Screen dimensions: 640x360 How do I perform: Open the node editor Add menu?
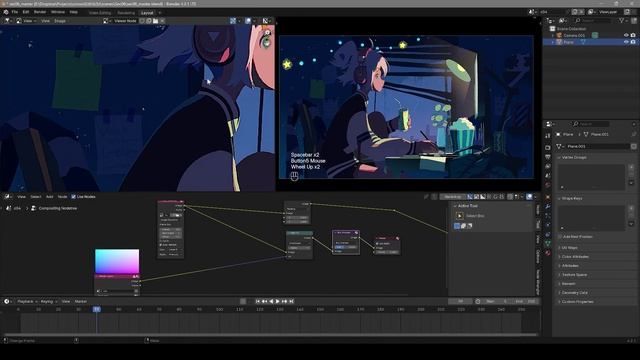click(49, 197)
